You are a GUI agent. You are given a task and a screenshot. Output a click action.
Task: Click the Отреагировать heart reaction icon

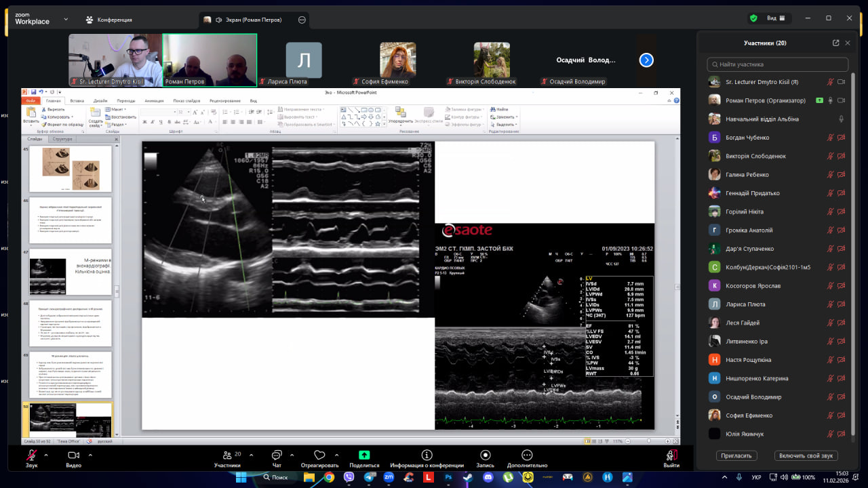pyautogui.click(x=319, y=455)
